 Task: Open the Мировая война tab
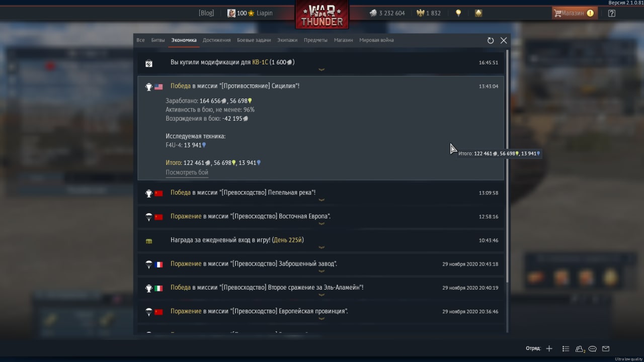pyautogui.click(x=376, y=40)
